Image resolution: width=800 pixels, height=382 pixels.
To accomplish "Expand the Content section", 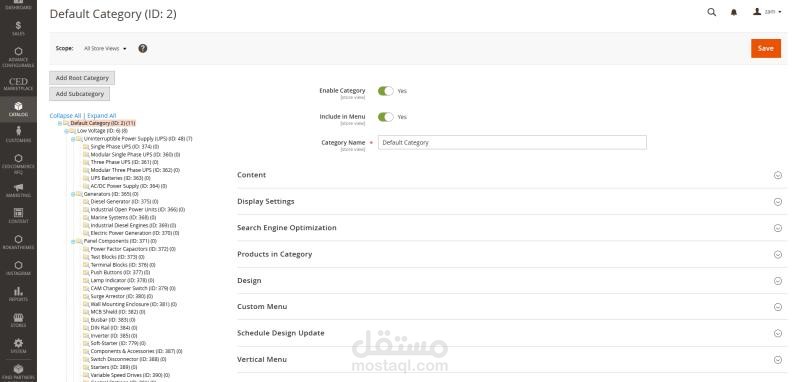I will click(512, 175).
